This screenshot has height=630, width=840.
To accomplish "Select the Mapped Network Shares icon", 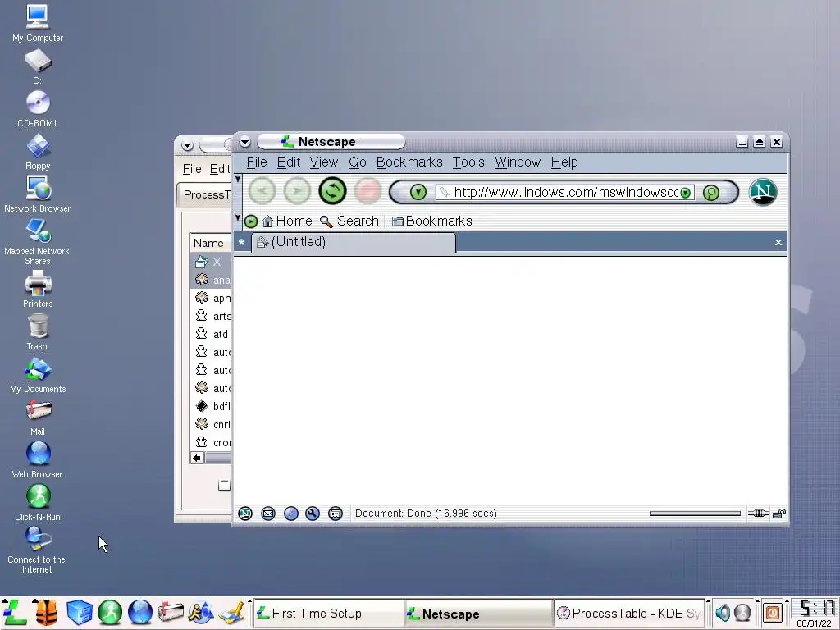I will [38, 242].
